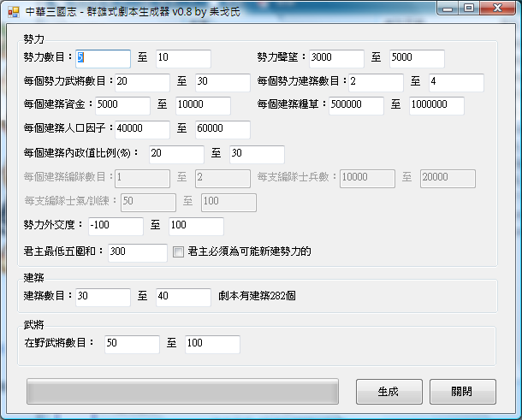Click the 每個勢力建築數目 label

302,81
